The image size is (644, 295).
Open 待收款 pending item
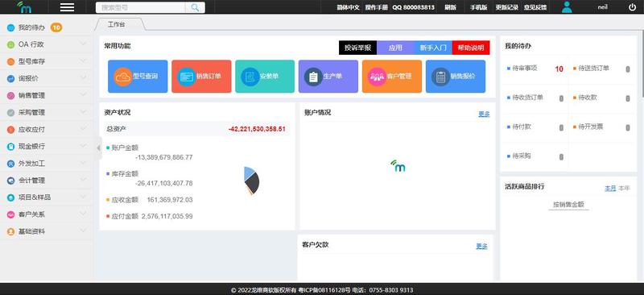[x=601, y=98]
